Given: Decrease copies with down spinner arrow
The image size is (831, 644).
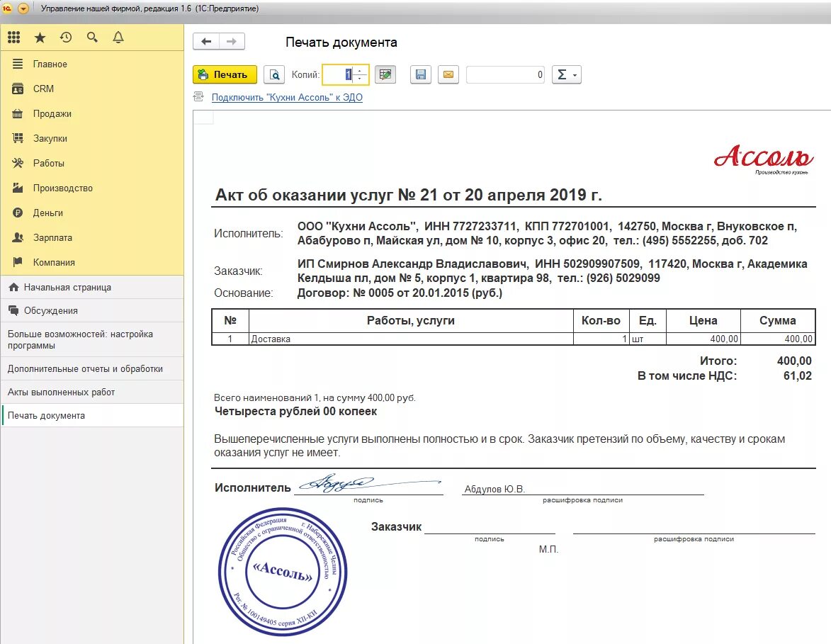Looking at the screenshot, I should coord(360,79).
